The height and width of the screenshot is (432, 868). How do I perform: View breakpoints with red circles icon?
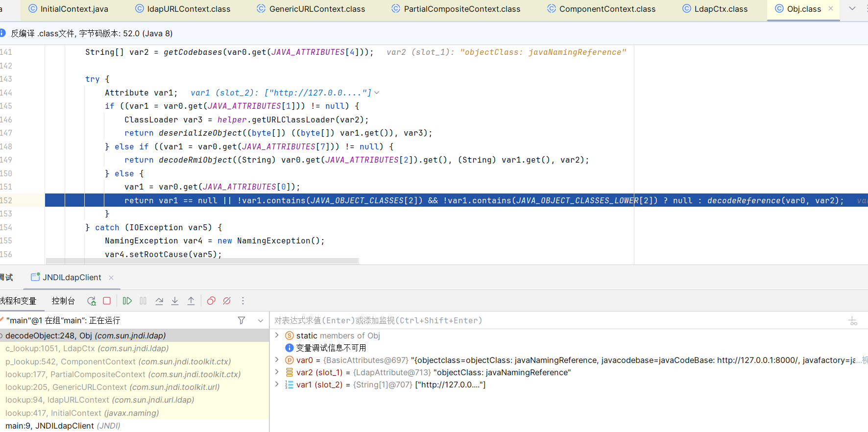[211, 301]
